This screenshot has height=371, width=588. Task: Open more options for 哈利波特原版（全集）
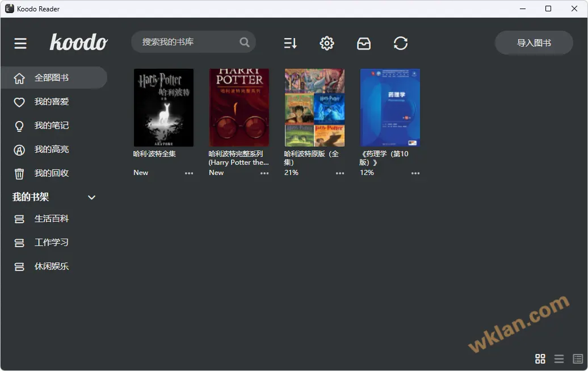click(340, 173)
